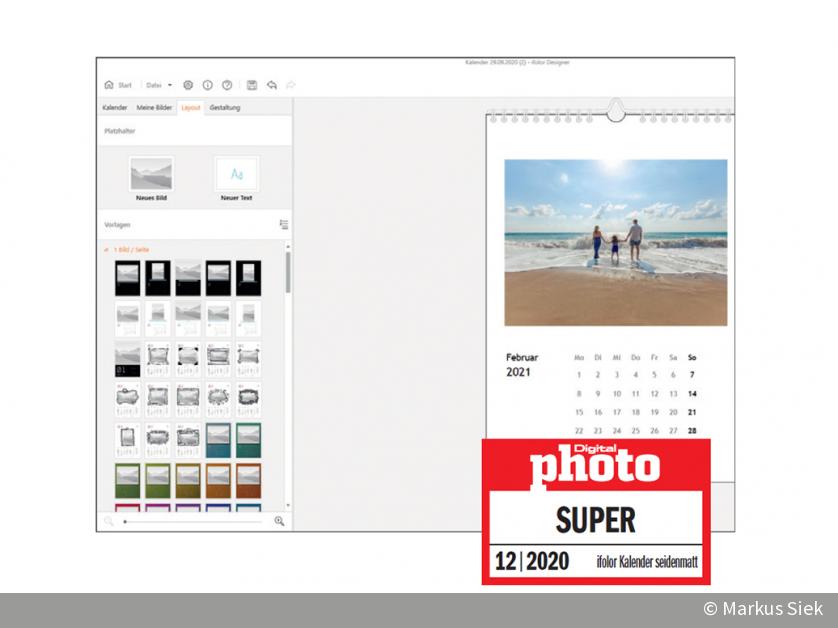Click the Februar month label
The height and width of the screenshot is (628, 838).
tap(522, 358)
